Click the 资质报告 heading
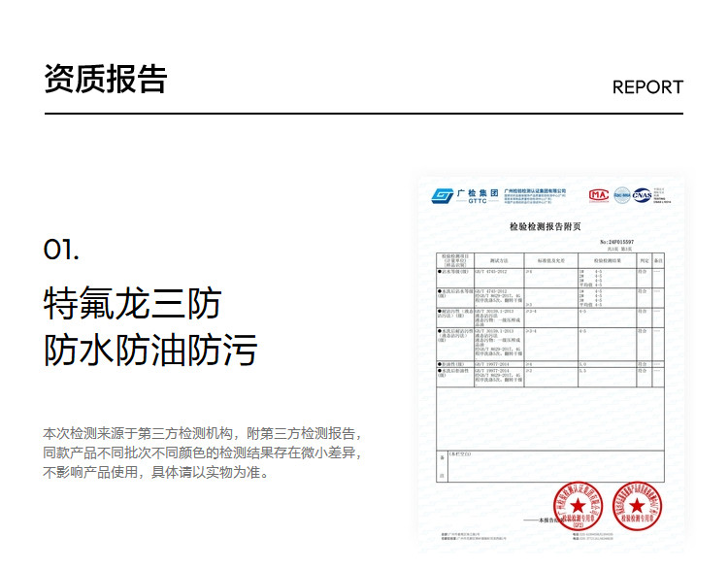 (x=105, y=80)
